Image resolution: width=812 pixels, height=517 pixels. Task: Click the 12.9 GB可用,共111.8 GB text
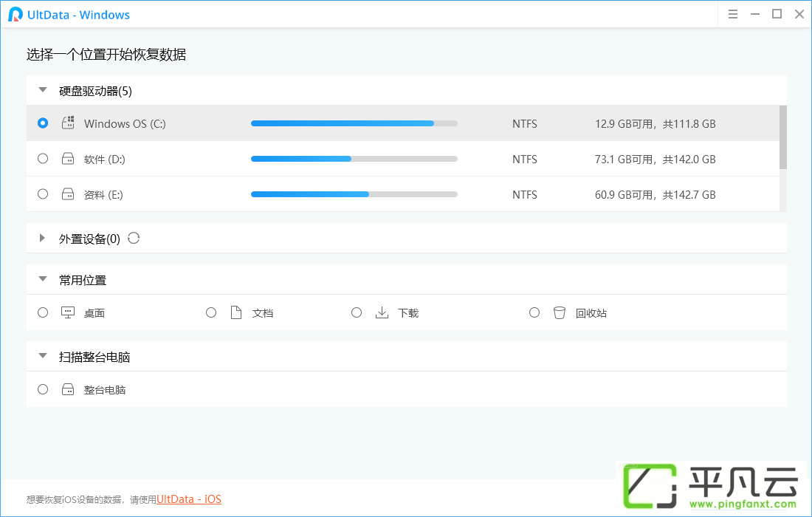655,124
